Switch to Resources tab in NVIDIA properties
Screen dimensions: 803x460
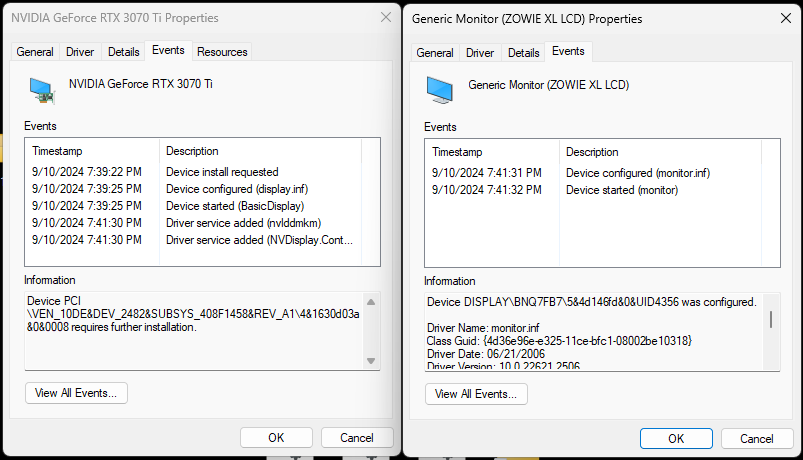tap(222, 52)
